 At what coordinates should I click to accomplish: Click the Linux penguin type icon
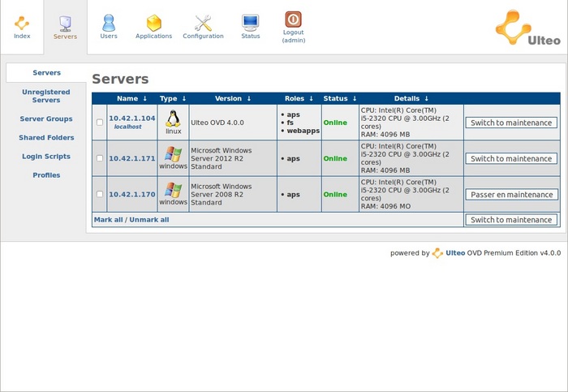tap(173, 118)
